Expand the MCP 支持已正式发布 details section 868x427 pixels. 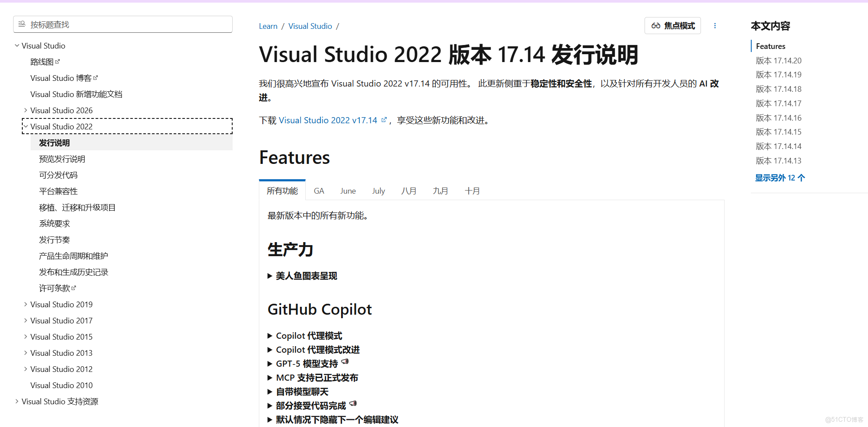[x=313, y=378]
